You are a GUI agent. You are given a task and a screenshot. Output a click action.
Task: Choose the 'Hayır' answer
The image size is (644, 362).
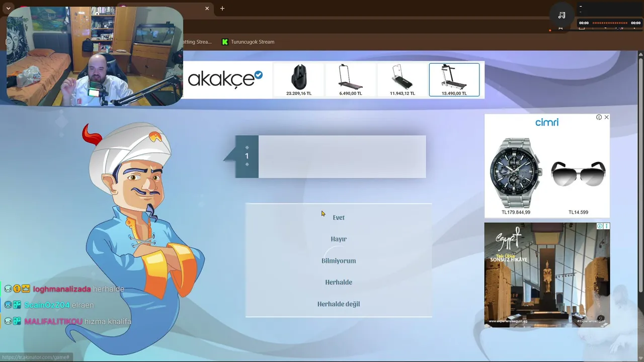[x=339, y=239]
